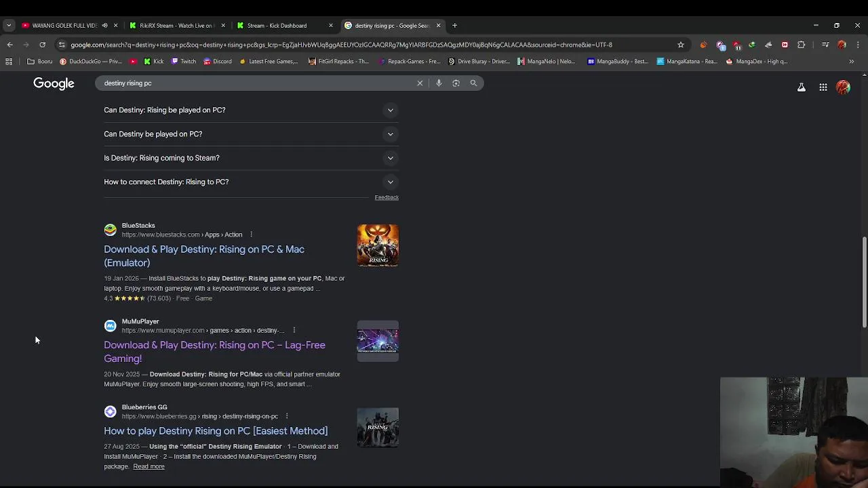Open more options for the MuMuPlayer result
The height and width of the screenshot is (488, 868).
[x=294, y=330]
